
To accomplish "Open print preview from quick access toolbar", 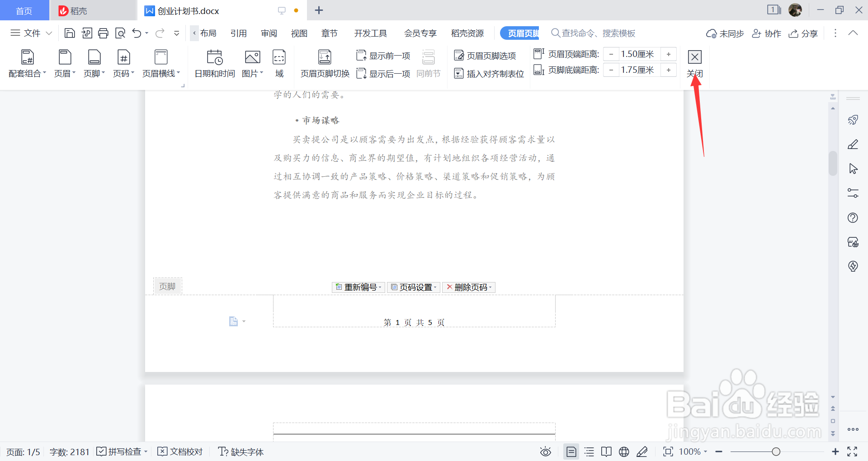I will point(120,33).
